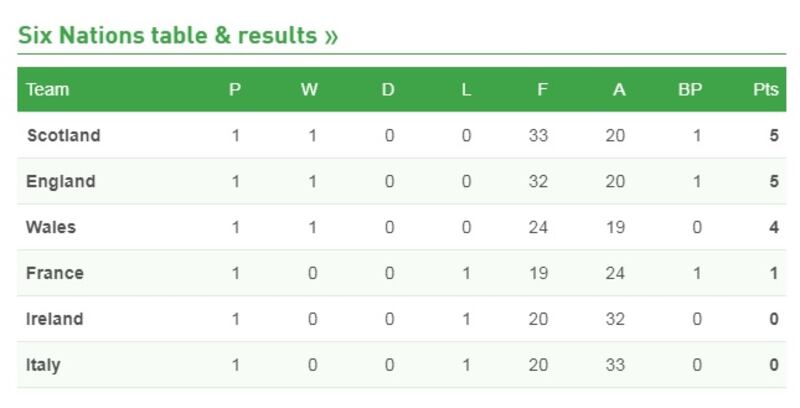Click Scotland's total points value 5

point(774,136)
